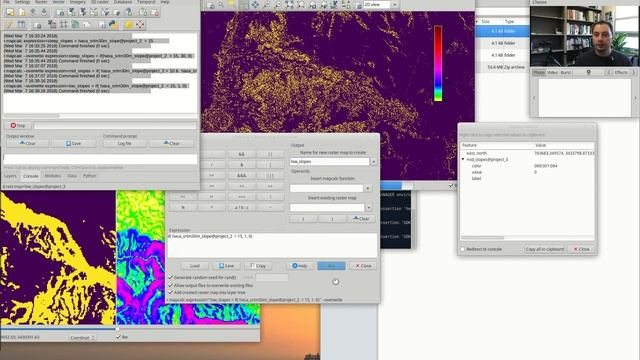Select Zoom out tool in map display

278,5
